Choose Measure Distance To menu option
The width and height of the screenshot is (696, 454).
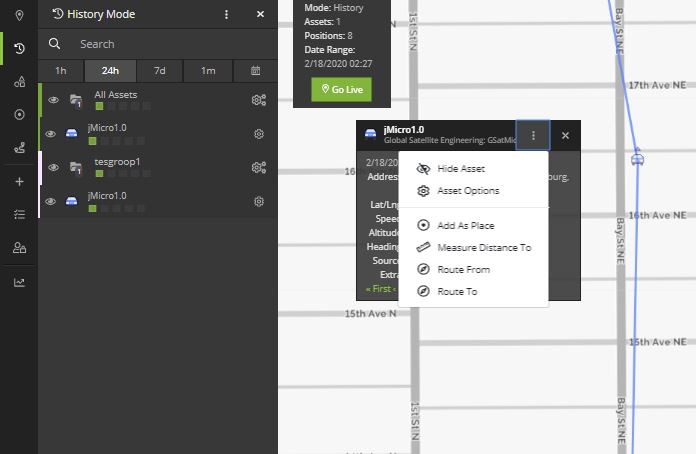[x=484, y=247]
